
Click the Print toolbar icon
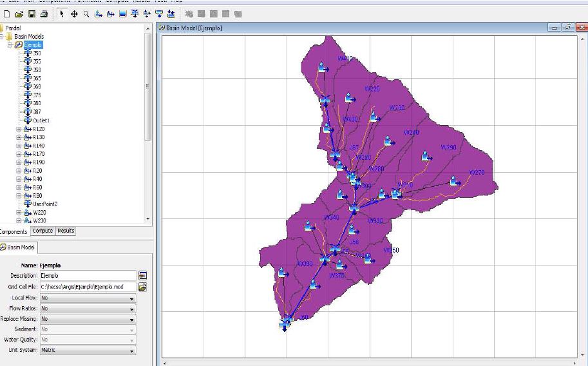(x=43, y=14)
